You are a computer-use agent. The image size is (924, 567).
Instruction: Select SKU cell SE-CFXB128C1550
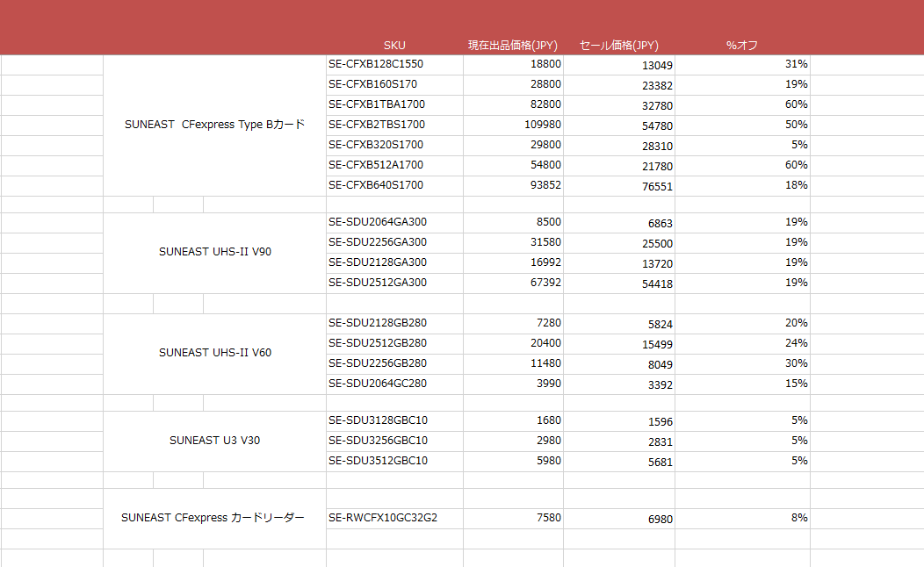[x=394, y=65]
